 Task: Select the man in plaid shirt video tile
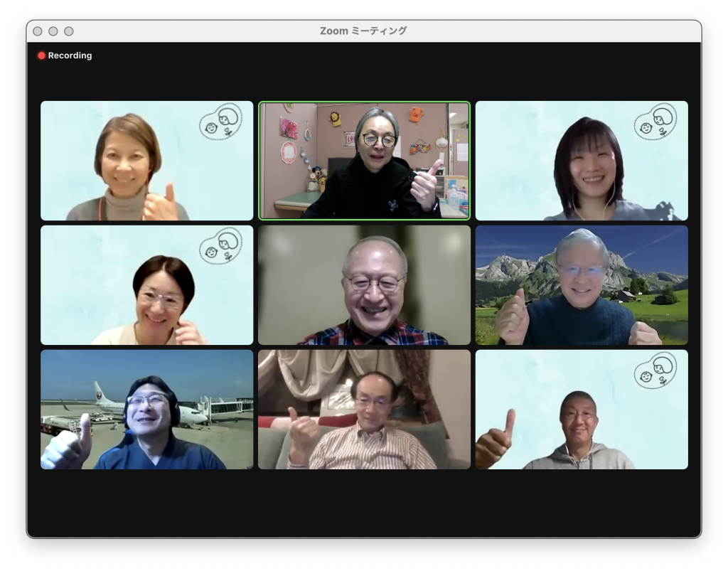click(364, 285)
